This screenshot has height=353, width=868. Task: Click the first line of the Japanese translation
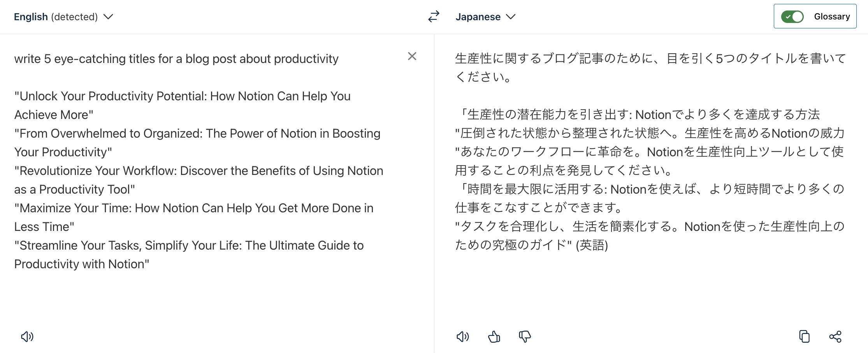650,59
